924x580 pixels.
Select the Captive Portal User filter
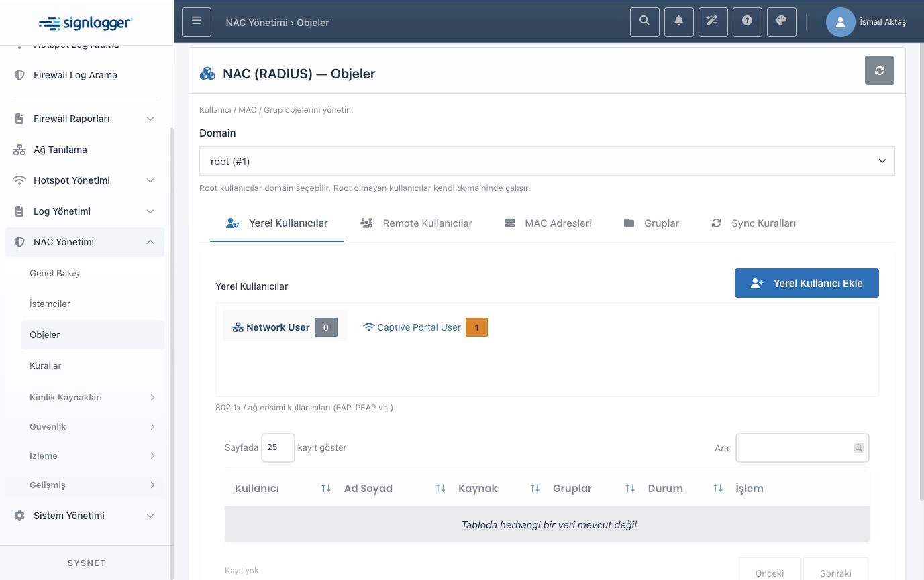[x=425, y=327]
